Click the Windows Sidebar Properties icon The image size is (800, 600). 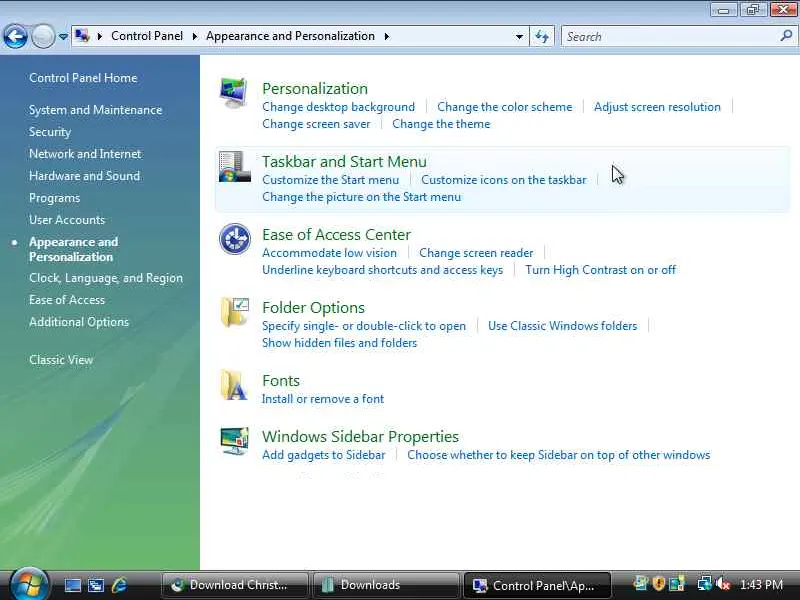pyautogui.click(x=235, y=441)
